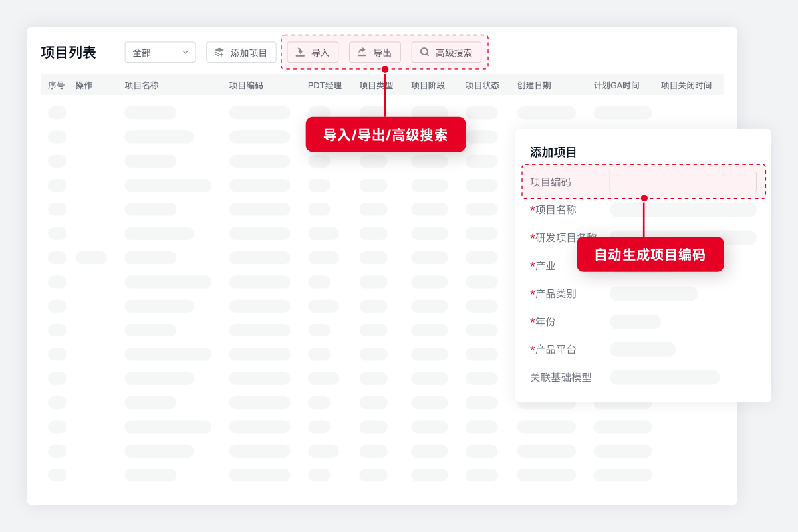The height and width of the screenshot is (532, 798).
Task: Click the layers-plus icon on 添加项目
Action: tap(220, 53)
